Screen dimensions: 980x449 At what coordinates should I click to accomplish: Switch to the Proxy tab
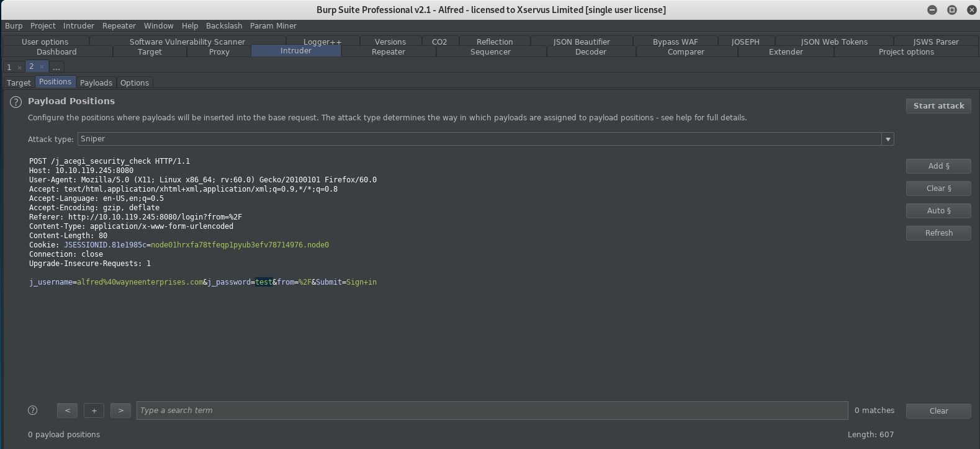click(x=219, y=52)
